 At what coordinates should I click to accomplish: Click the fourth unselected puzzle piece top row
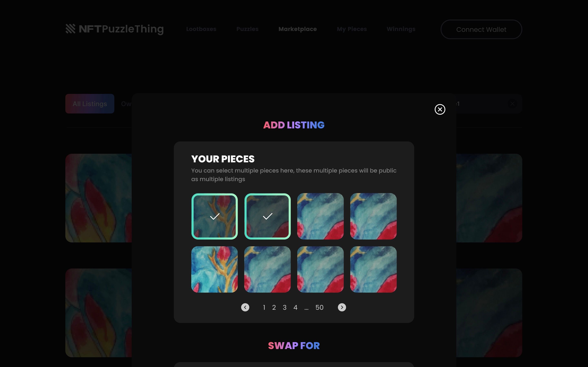[373, 216]
